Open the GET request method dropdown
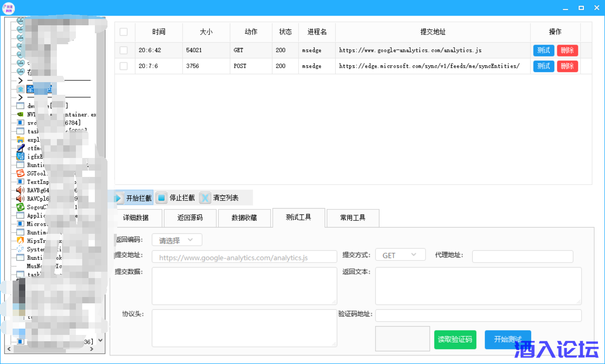The height and width of the screenshot is (364, 605). [400, 254]
